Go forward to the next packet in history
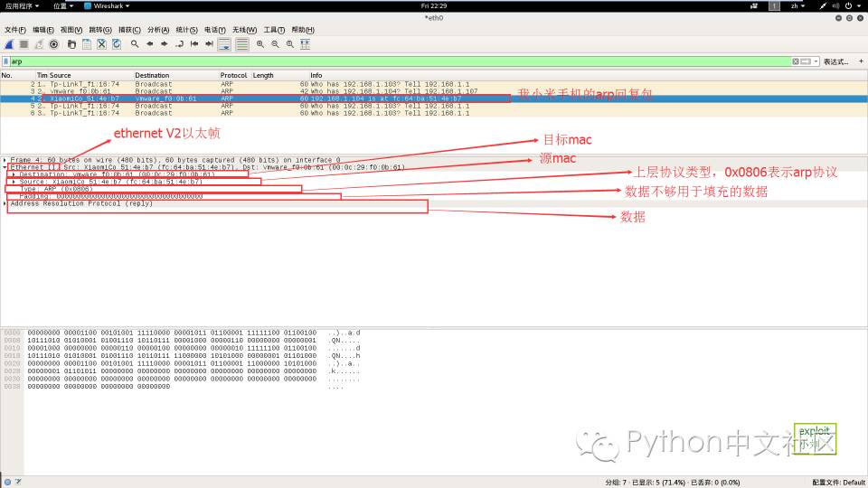Image resolution: width=868 pixels, height=488 pixels. pyautogui.click(x=165, y=44)
